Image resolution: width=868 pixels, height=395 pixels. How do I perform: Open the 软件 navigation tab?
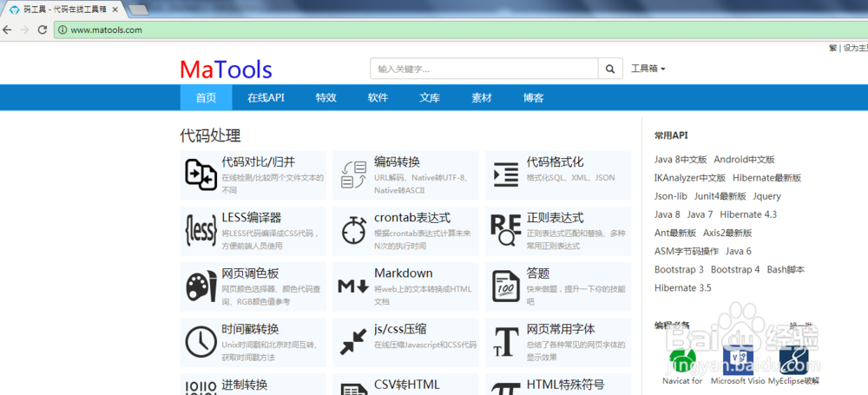click(378, 97)
